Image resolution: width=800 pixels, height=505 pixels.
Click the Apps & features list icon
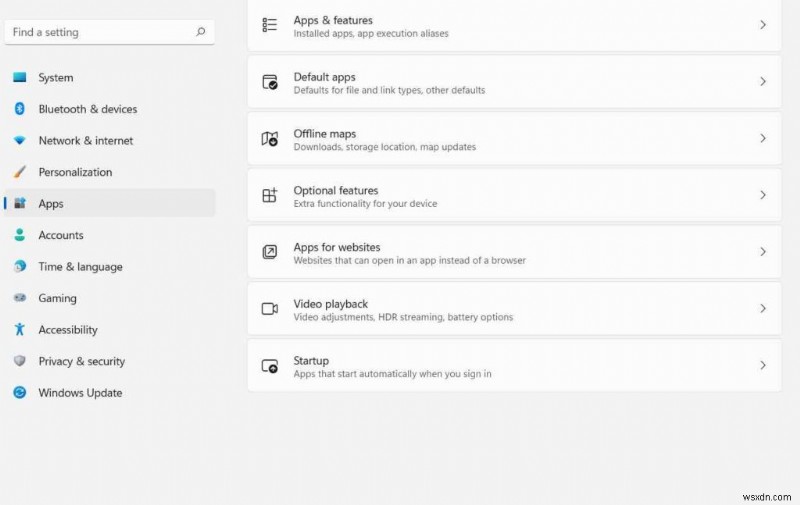[269, 24]
